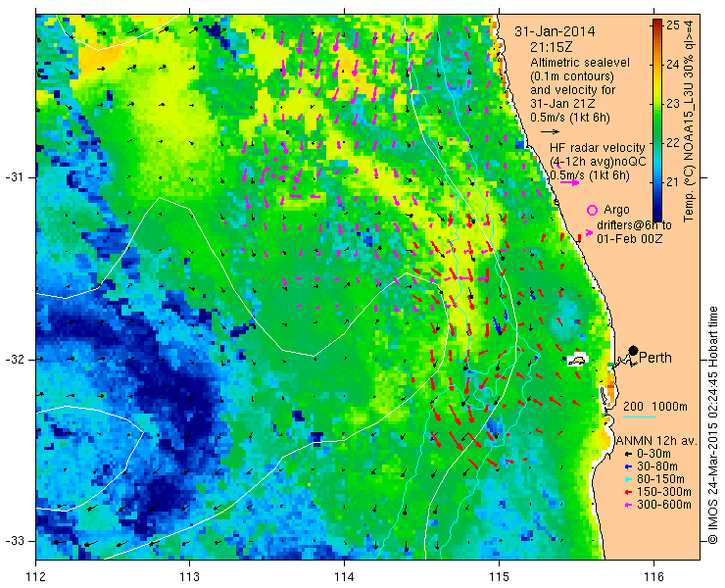The image size is (725, 588).
Task: Click the longitude axis label 114
Action: point(345,577)
